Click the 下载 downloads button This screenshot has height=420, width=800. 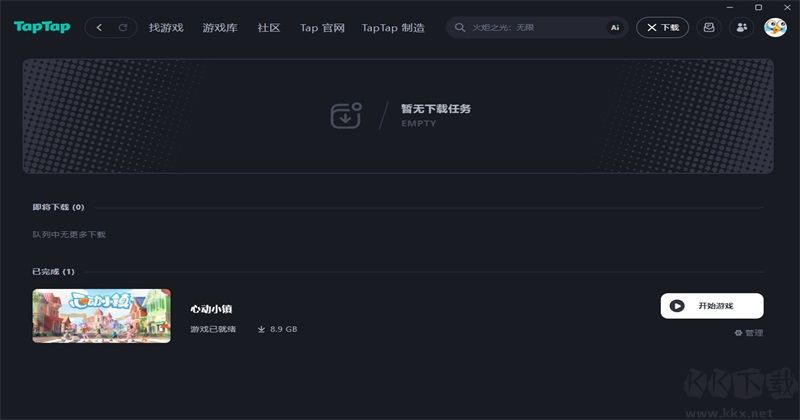tap(662, 28)
